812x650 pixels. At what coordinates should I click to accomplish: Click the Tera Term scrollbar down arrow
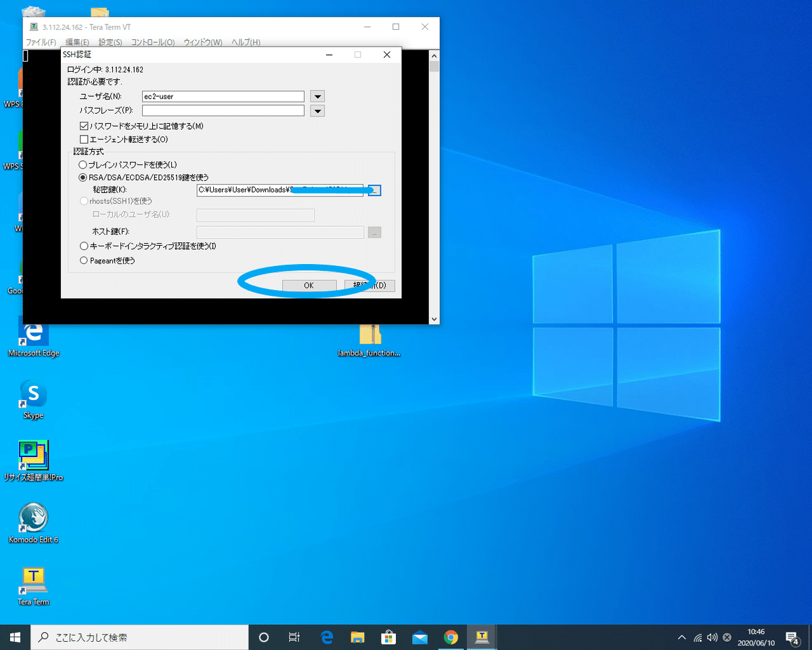pos(434,318)
